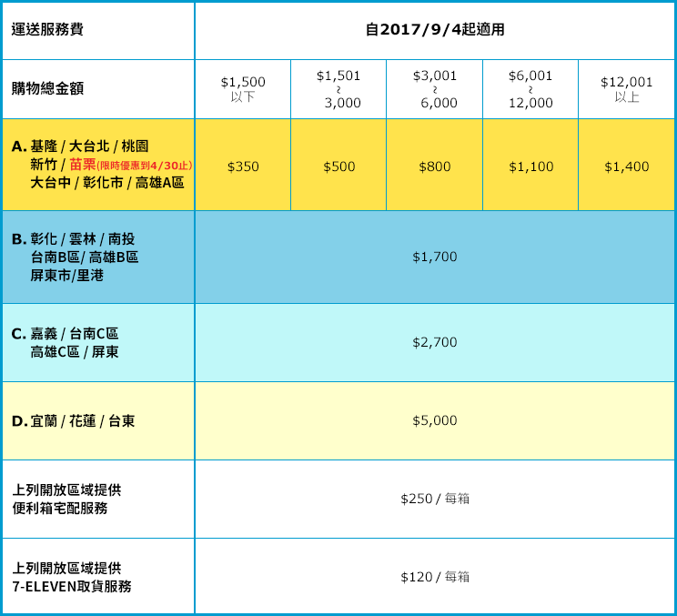The height and width of the screenshot is (616, 677).
Task: Click the $1,501~3,000 column header
Action: [338, 89]
